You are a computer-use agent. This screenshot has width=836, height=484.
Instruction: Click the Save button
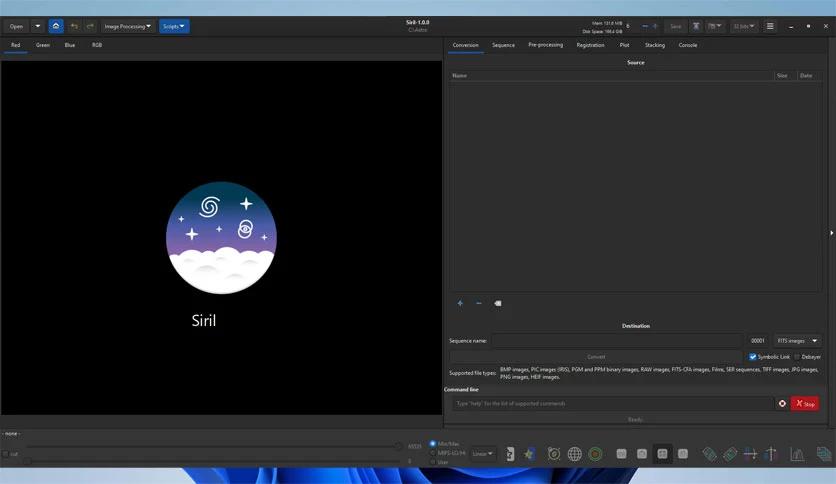[676, 26]
